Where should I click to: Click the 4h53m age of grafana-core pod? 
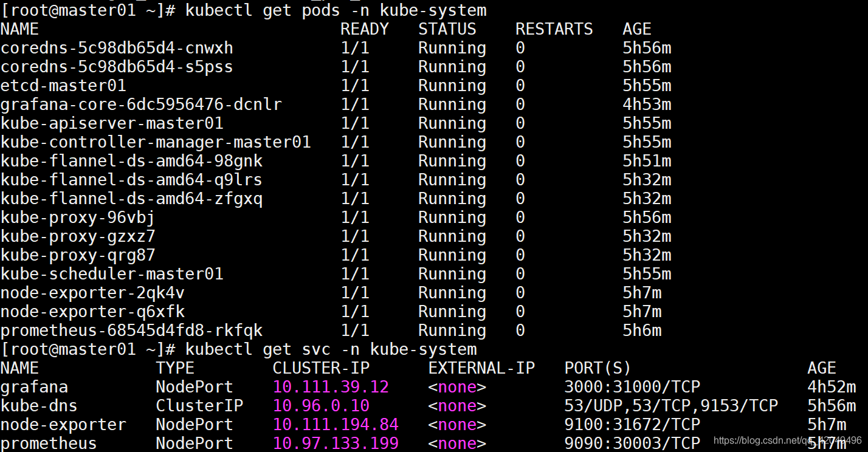click(647, 104)
